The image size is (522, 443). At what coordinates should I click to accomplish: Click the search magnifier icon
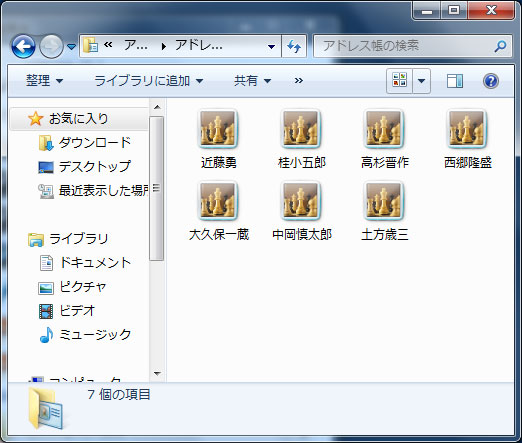click(500, 46)
